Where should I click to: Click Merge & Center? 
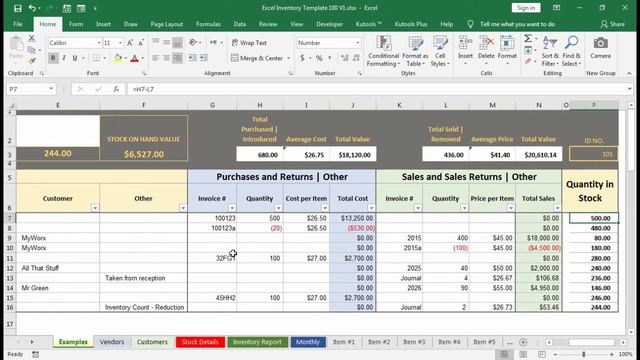click(257, 58)
